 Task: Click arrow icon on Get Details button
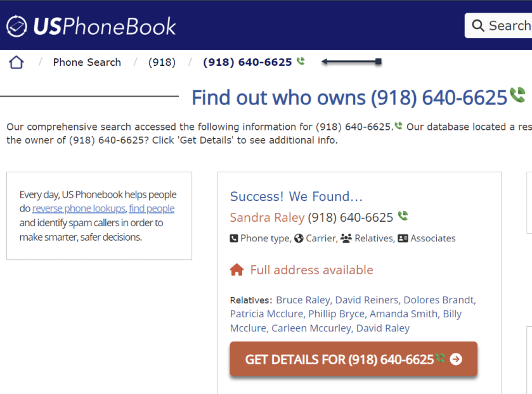[x=456, y=359]
